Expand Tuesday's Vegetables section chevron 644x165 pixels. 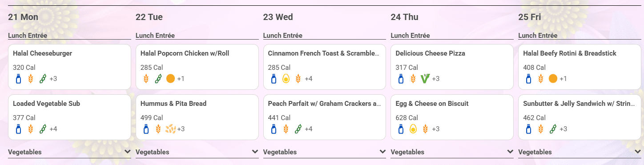[x=255, y=152]
